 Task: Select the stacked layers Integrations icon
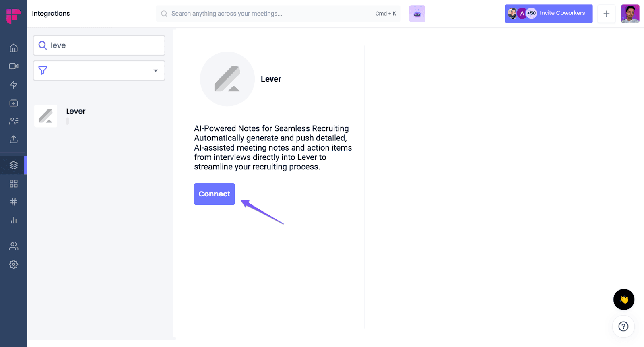(14, 165)
